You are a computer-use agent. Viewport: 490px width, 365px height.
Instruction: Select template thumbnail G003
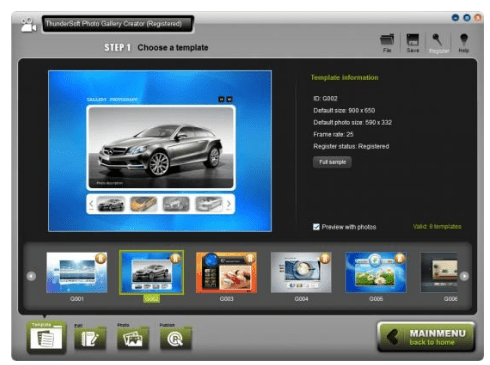coord(226,272)
